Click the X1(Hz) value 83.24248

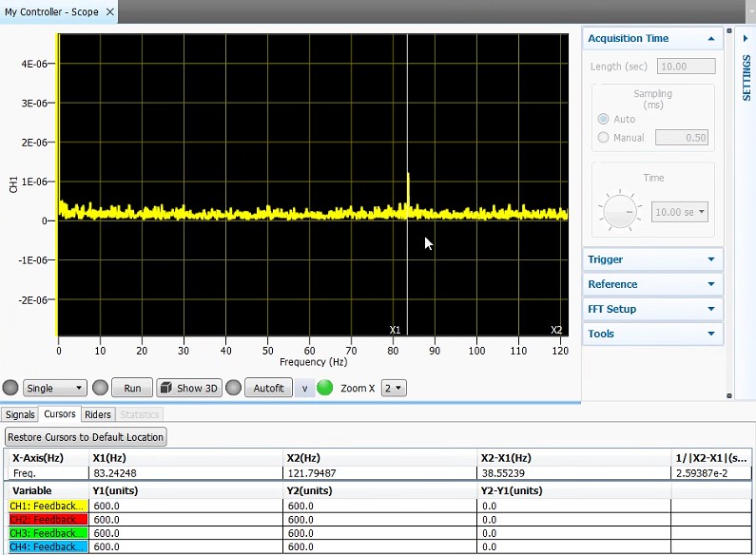pyautogui.click(x=115, y=473)
